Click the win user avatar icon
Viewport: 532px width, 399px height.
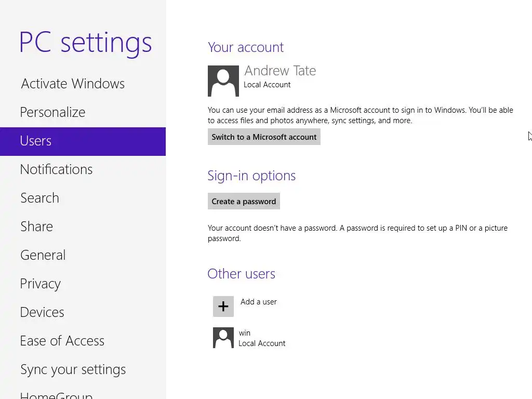click(x=223, y=338)
